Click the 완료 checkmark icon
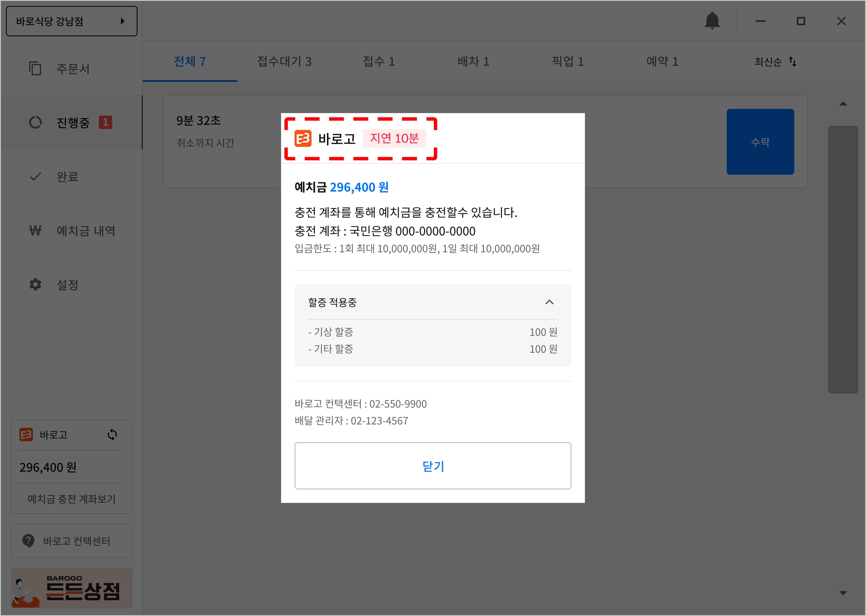Image resolution: width=866 pixels, height=616 pixels. (x=35, y=177)
